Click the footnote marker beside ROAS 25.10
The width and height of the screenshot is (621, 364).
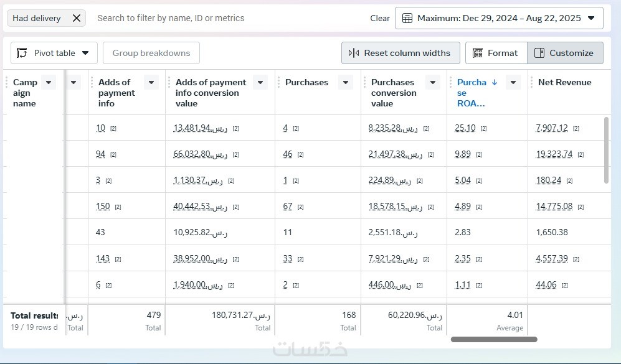pyautogui.click(x=483, y=129)
